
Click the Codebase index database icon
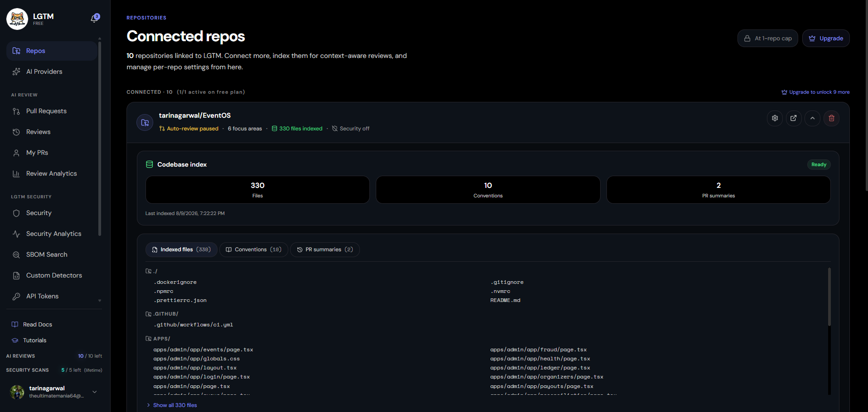(149, 164)
